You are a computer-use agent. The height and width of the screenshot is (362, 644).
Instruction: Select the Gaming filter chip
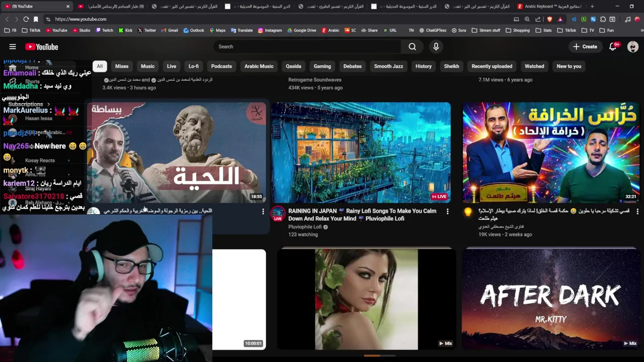(323, 66)
